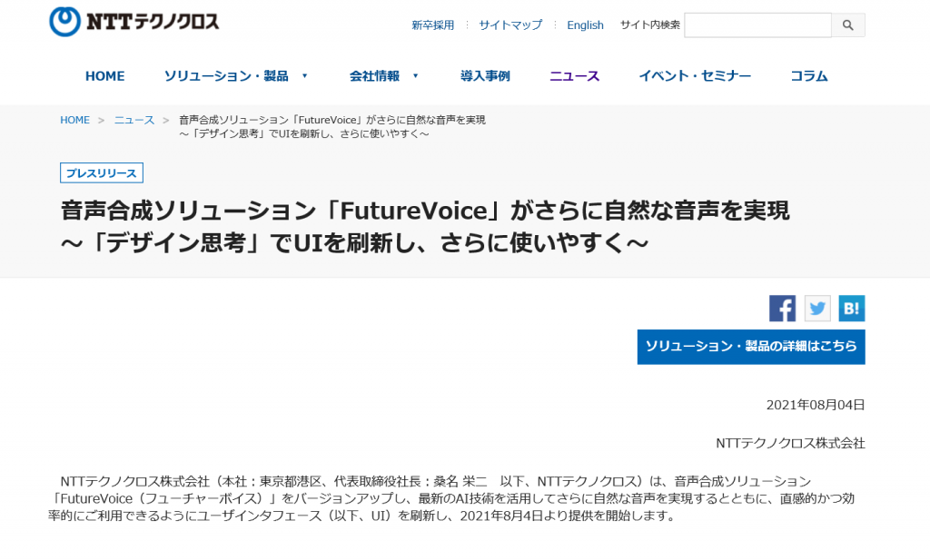Click the 新卒採用 header link
Screen dimensions: 930x560
pyautogui.click(x=432, y=25)
